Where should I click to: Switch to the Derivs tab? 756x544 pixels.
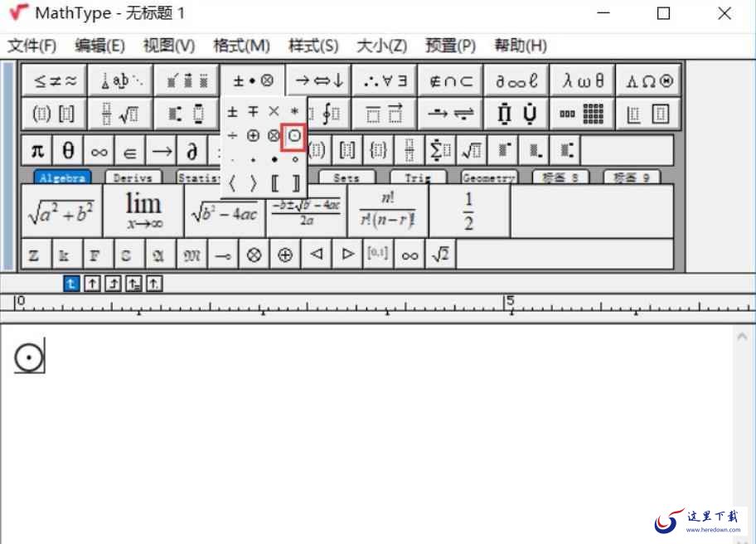point(133,177)
